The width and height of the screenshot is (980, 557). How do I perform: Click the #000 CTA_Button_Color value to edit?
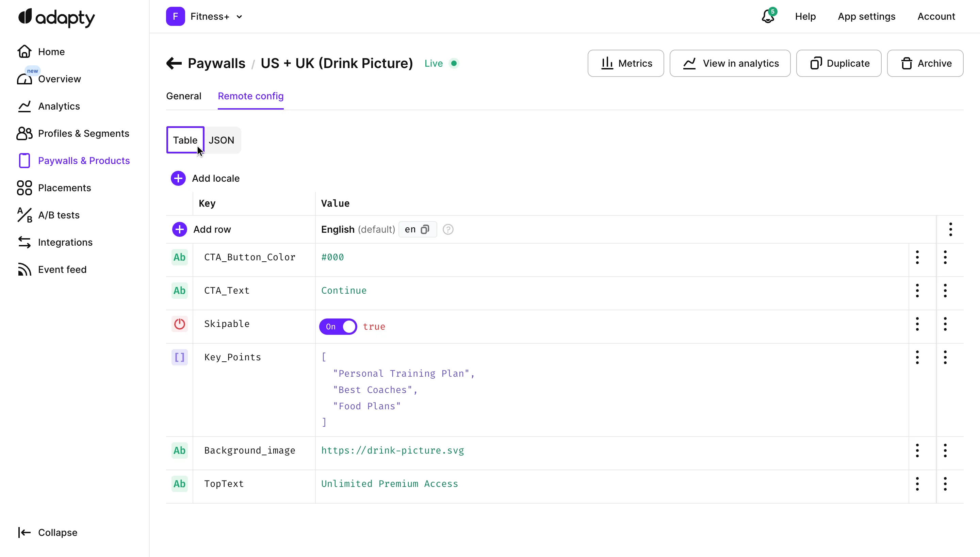[332, 257]
